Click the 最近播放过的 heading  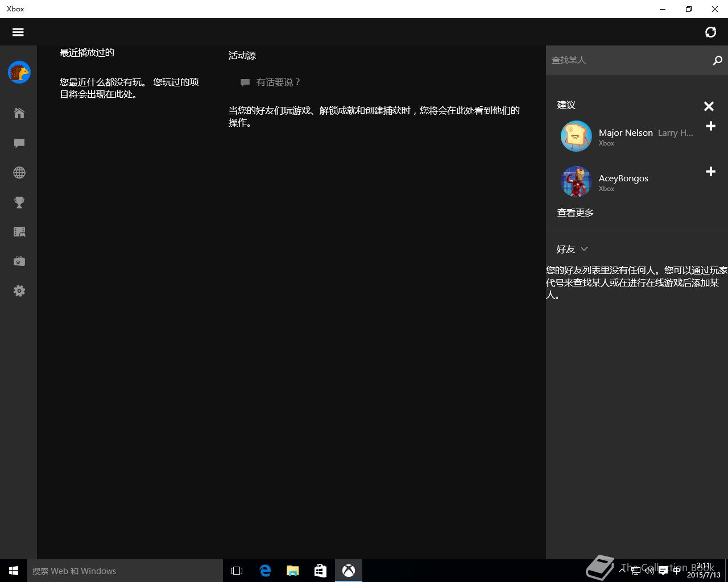(87, 52)
